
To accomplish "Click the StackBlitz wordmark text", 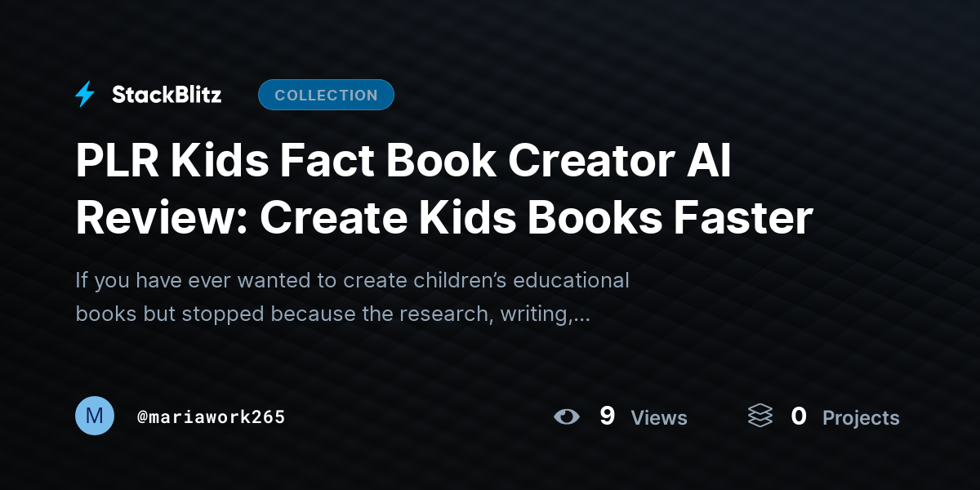I will 167,95.
